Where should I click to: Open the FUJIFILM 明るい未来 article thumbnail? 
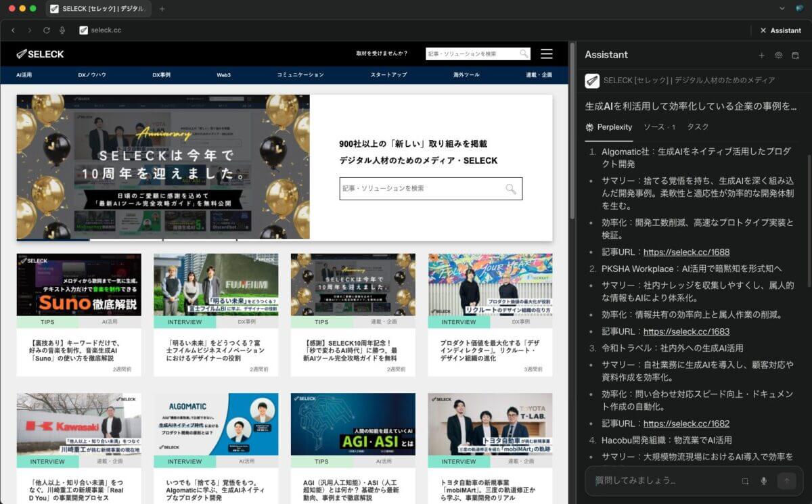pyautogui.click(x=216, y=285)
